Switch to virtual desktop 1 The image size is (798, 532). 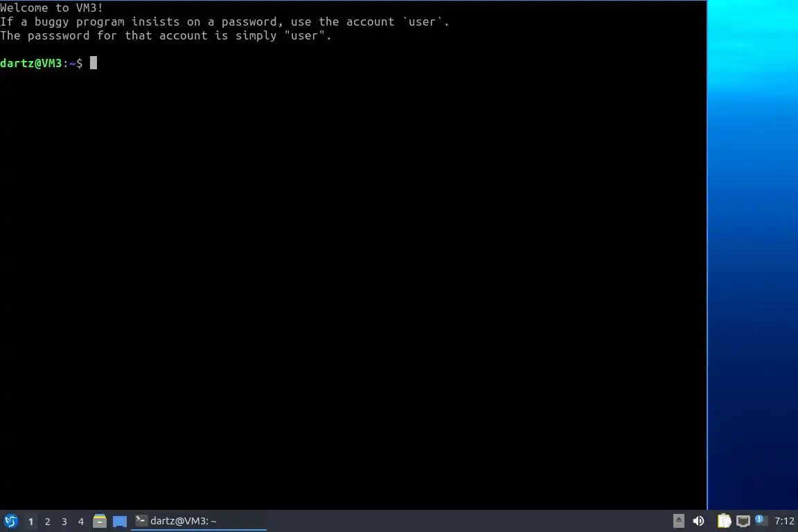coord(30,522)
